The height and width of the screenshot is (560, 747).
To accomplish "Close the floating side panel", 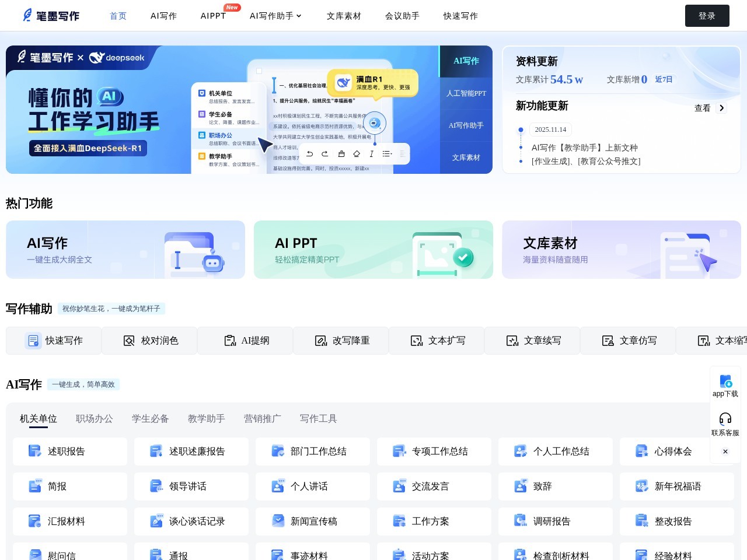I will 725,452.
